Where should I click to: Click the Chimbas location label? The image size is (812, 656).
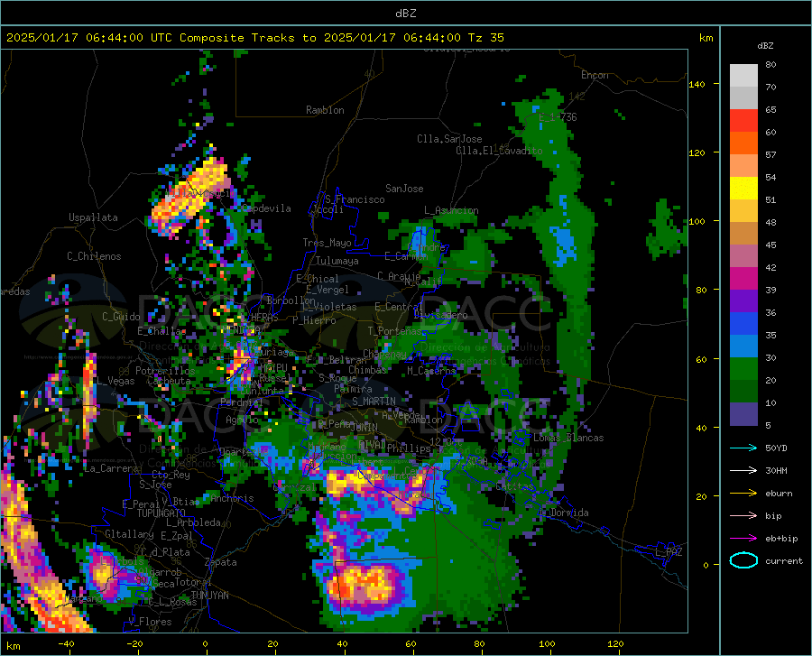pyautogui.click(x=367, y=370)
